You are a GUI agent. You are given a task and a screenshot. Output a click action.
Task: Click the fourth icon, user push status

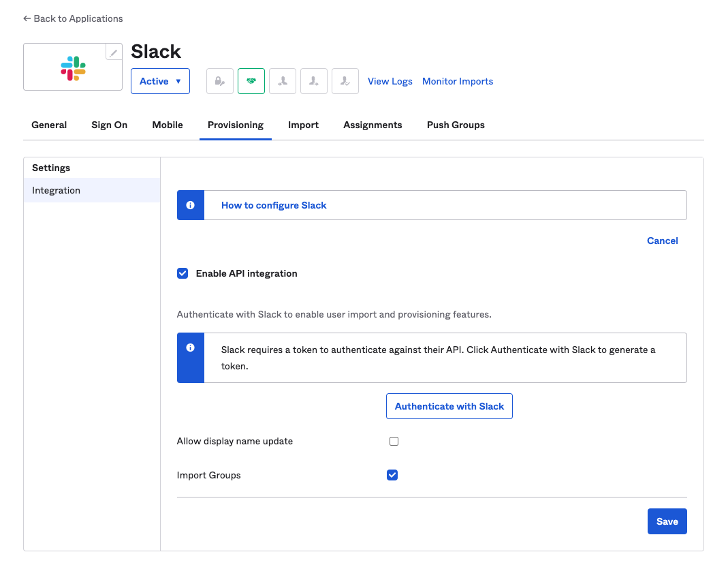click(x=314, y=81)
